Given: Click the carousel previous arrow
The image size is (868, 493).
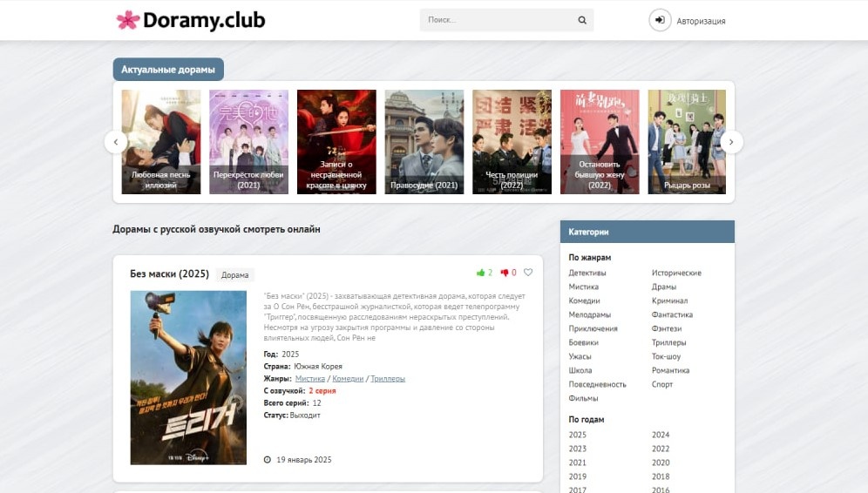Looking at the screenshot, I should (x=116, y=142).
